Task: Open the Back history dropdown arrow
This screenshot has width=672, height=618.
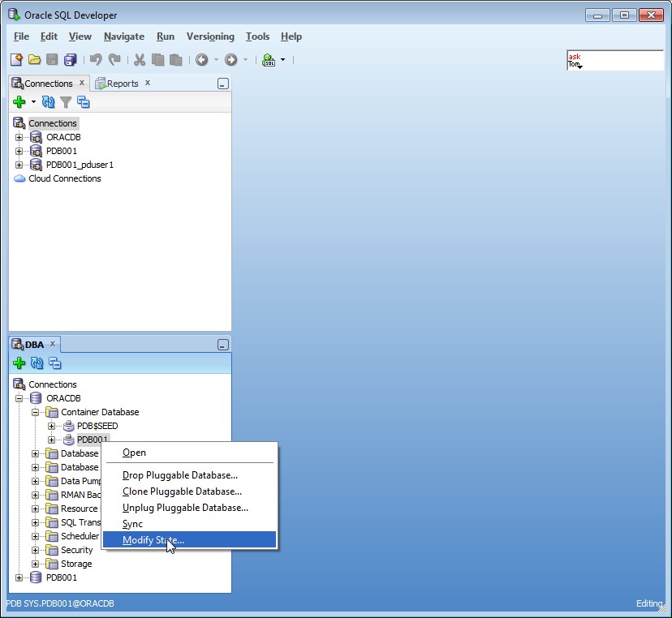Action: click(x=216, y=59)
